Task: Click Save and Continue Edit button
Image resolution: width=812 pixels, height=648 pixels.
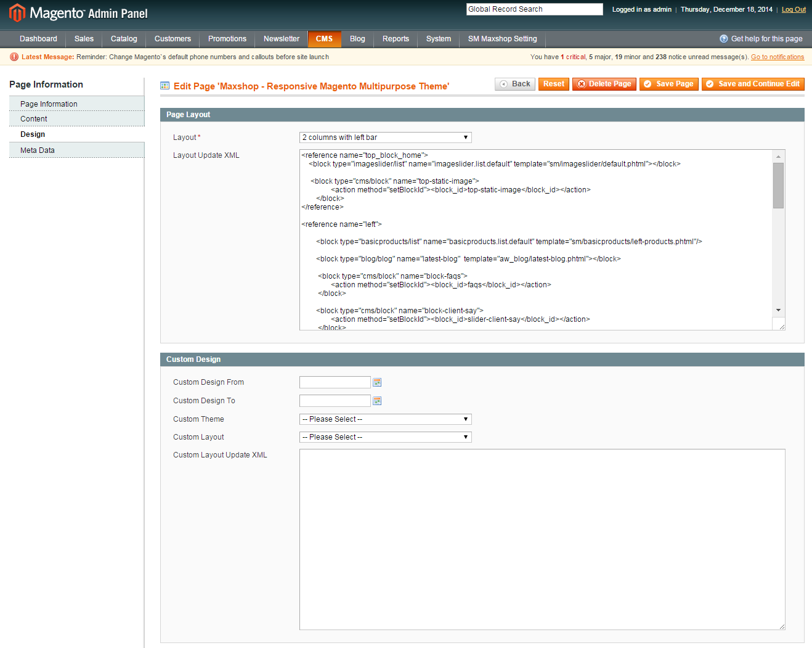Action: point(753,84)
